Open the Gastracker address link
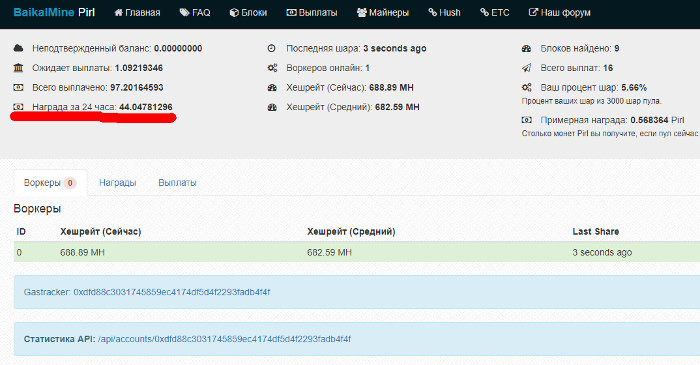Image resolution: width=700 pixels, height=365 pixels. 171,292
